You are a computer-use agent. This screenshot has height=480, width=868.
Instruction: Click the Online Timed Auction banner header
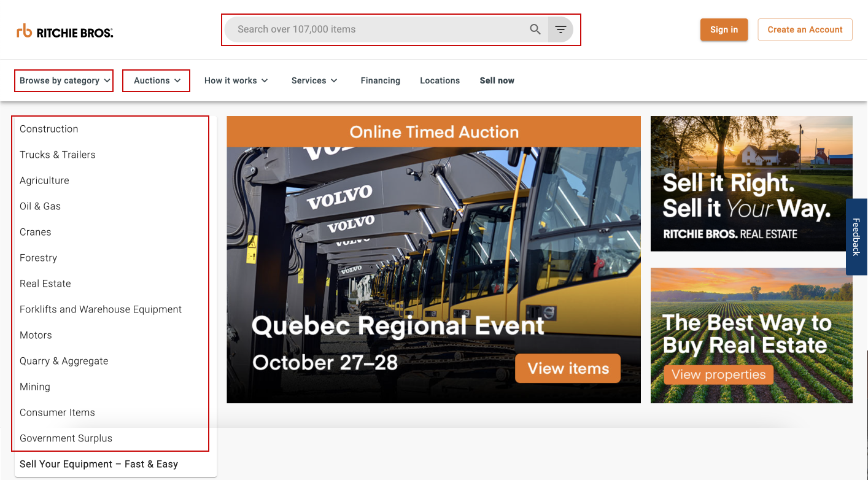click(x=434, y=132)
